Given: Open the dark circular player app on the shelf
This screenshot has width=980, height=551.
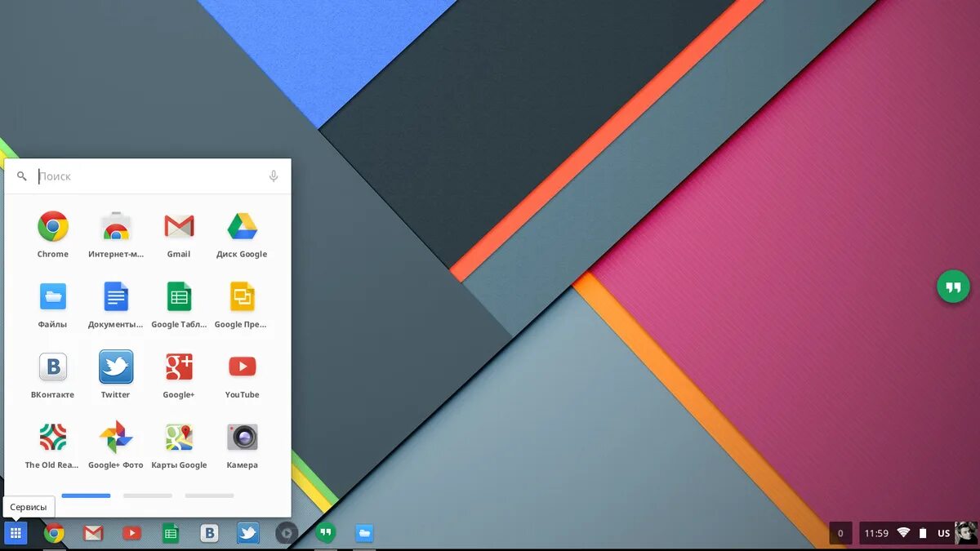Looking at the screenshot, I should [287, 534].
